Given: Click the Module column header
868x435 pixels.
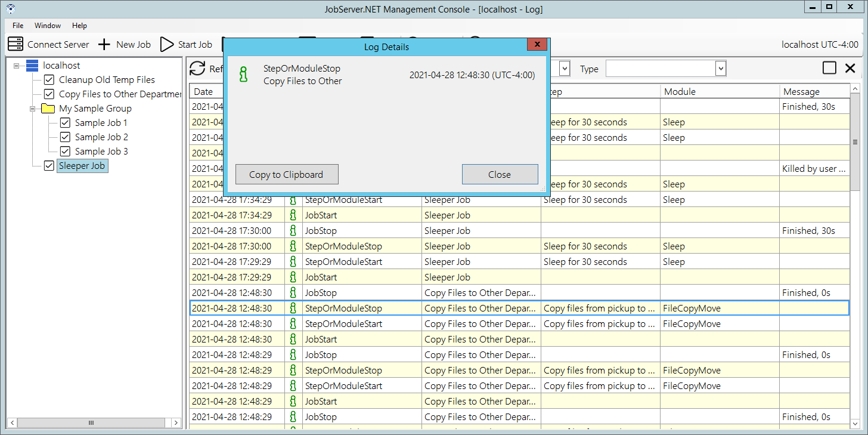Looking at the screenshot, I should (x=680, y=91).
